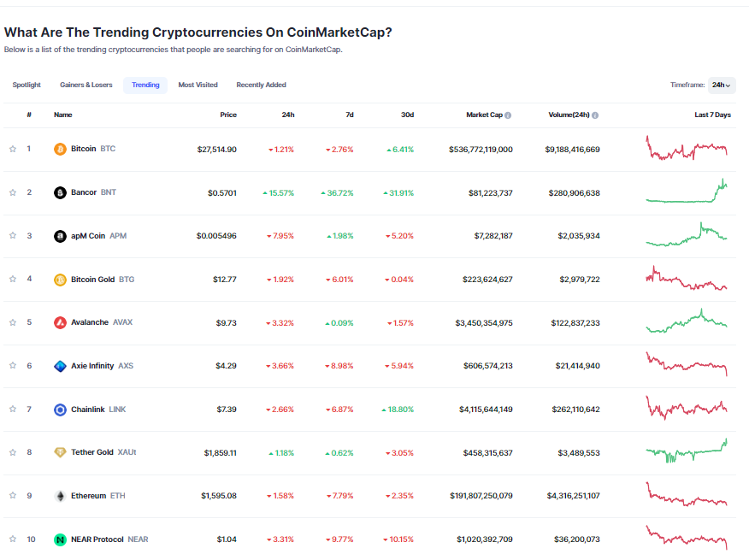Open the Avalanche AVAX link

[x=102, y=322]
